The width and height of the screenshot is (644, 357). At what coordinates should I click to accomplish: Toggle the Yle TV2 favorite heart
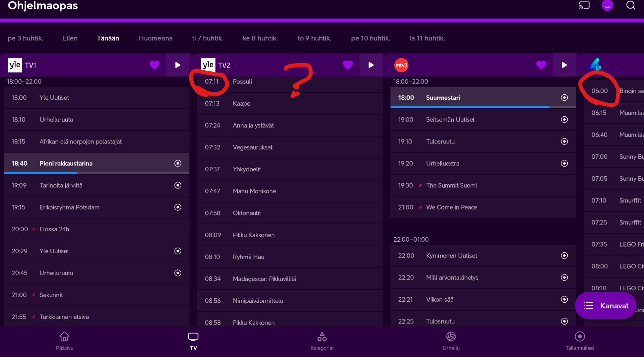(348, 65)
